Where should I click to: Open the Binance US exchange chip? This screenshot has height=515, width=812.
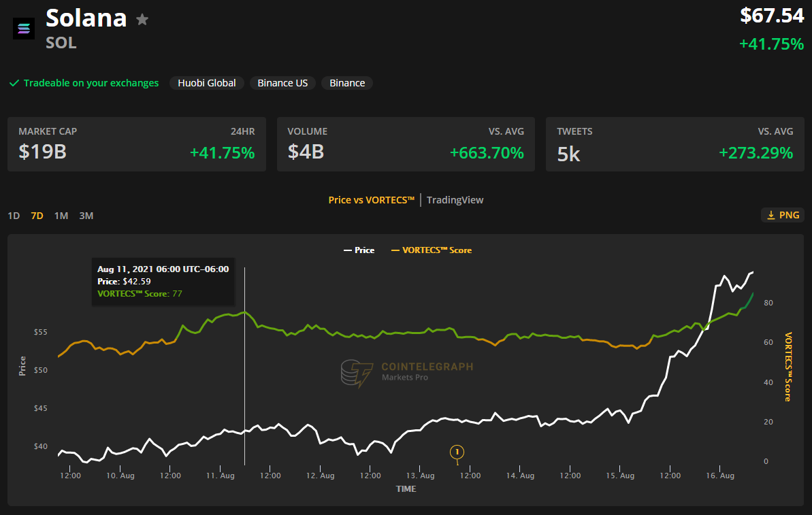282,83
